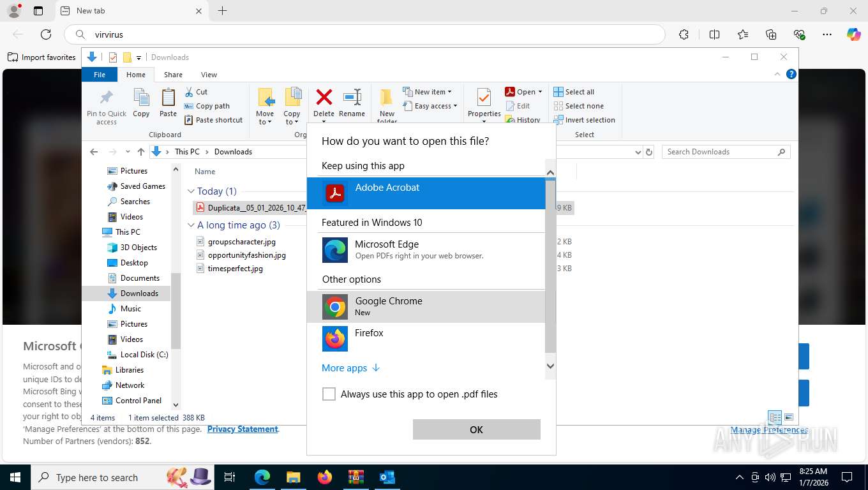Viewport: 868px width, 490px height.
Task: Click Pin to Quick access in the ribbon
Action: (x=107, y=107)
